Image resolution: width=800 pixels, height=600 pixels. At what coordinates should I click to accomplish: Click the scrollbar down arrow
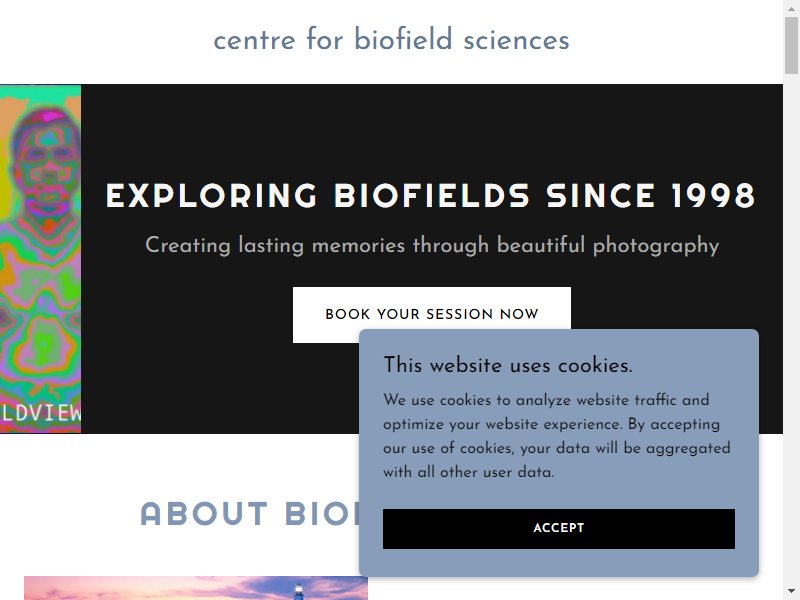point(791,592)
